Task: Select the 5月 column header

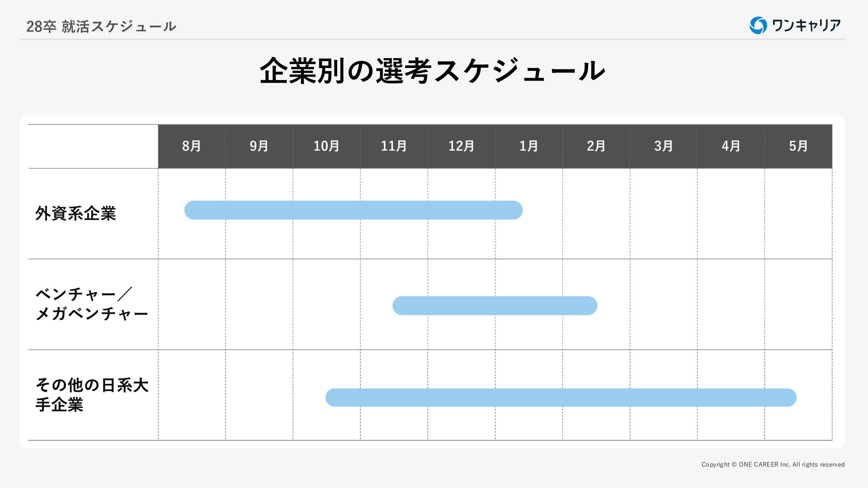Action: (x=798, y=146)
